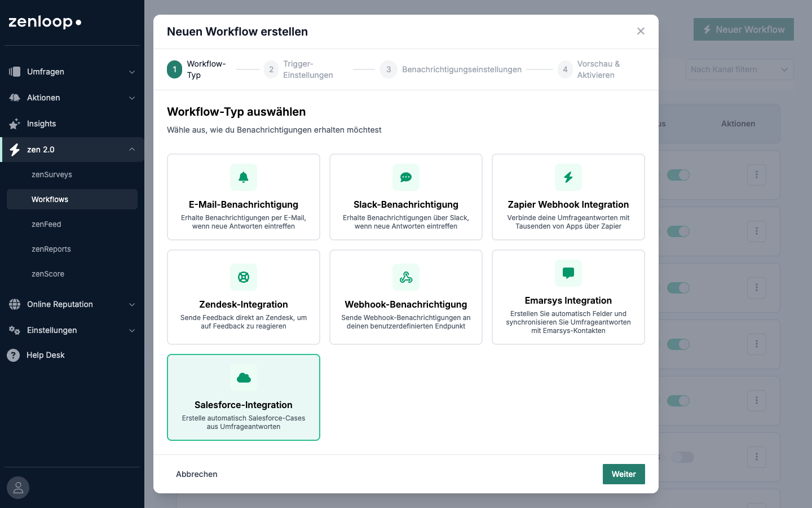Select the Slack chat bubble icon
This screenshot has height=508, width=812.
[x=406, y=177]
